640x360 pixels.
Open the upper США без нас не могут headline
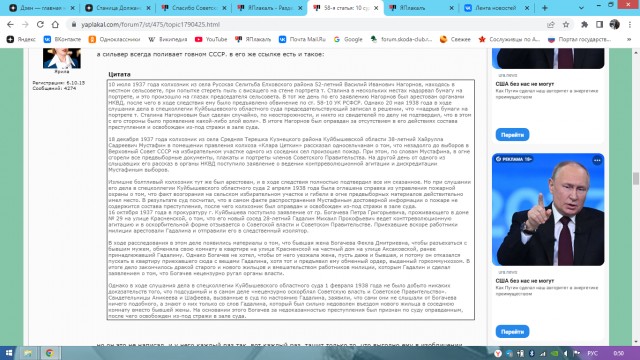525,84
